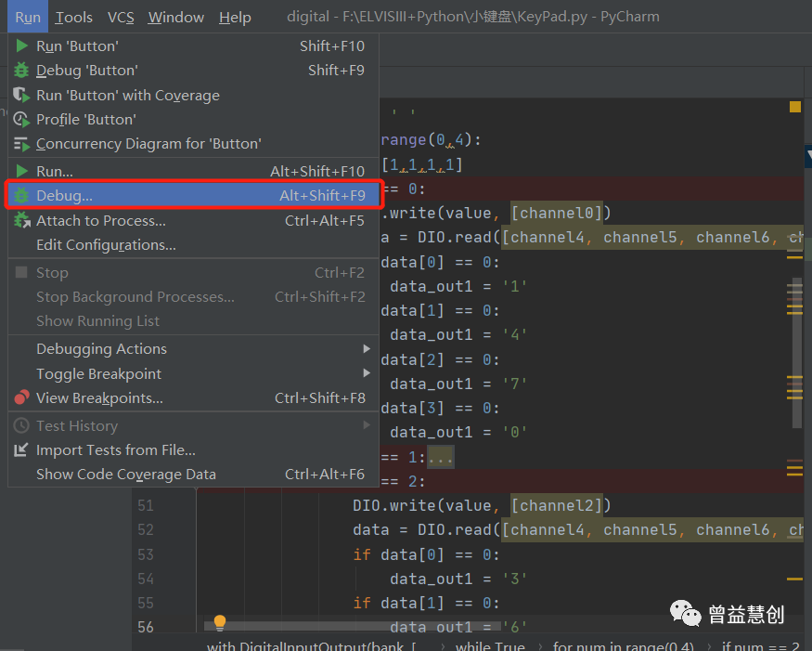Click yellow lightbulb intention icon at line 56
This screenshot has height=651, width=812.
[220, 622]
